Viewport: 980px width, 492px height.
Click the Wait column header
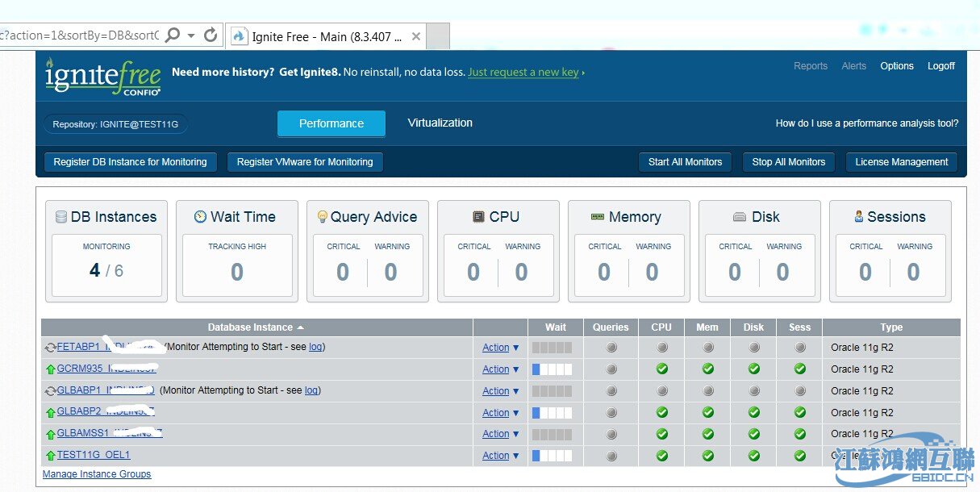click(x=556, y=327)
